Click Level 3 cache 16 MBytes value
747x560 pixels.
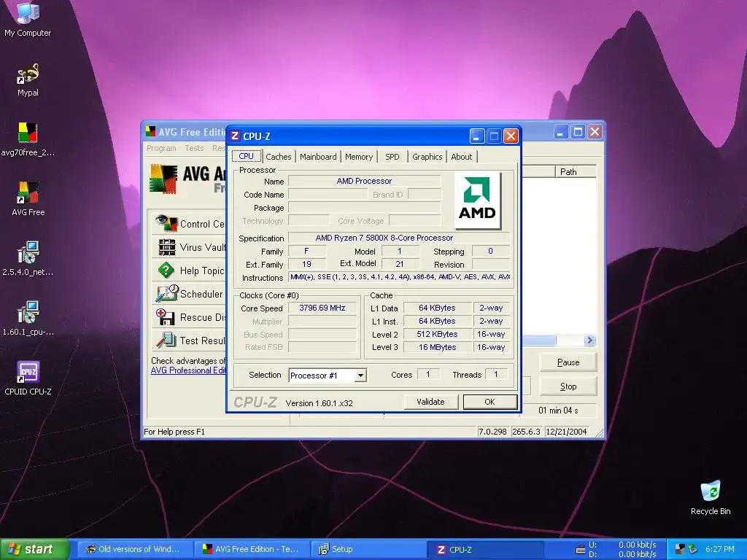(x=438, y=347)
